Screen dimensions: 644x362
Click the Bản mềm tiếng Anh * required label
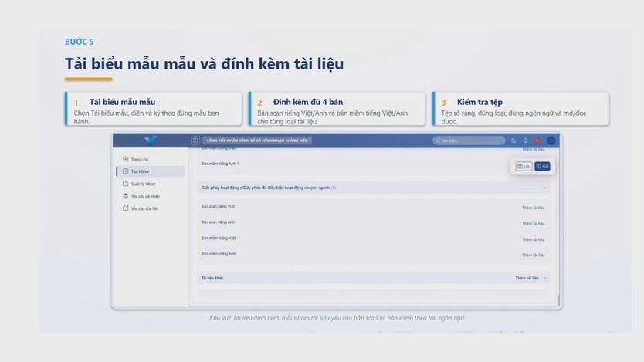coord(220,164)
